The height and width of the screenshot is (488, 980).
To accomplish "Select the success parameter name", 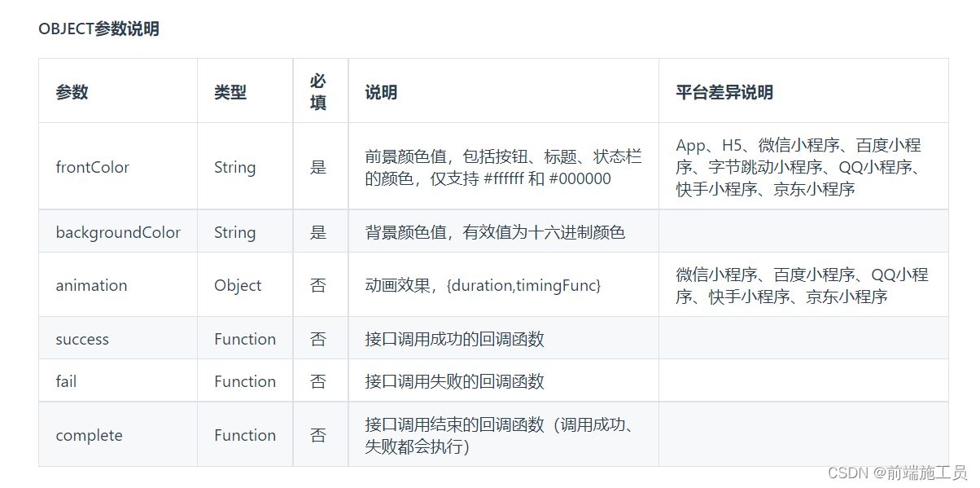I will pyautogui.click(x=82, y=338).
